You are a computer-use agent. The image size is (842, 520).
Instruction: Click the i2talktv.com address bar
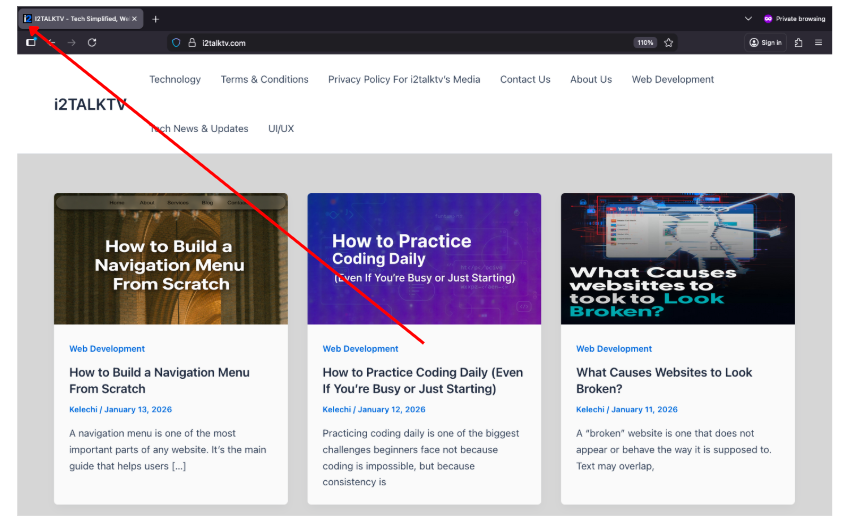click(x=400, y=43)
